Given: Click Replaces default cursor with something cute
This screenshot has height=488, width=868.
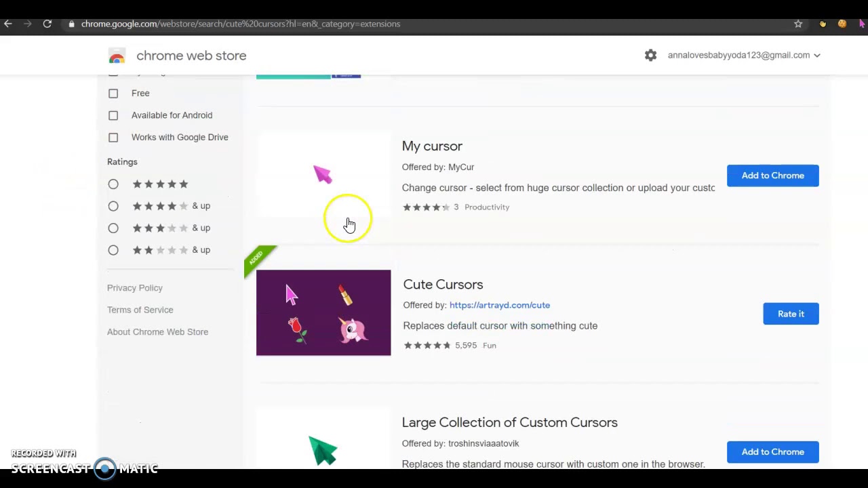Looking at the screenshot, I should point(500,326).
